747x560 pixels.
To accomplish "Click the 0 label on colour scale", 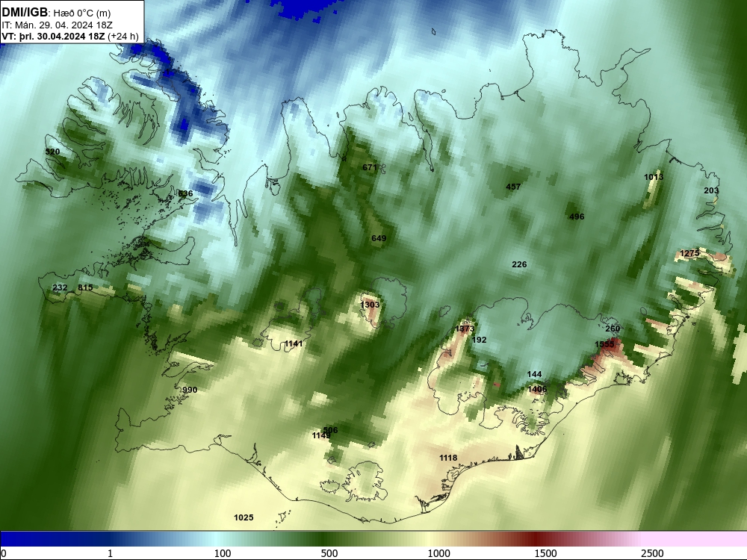I will coord(4,553).
